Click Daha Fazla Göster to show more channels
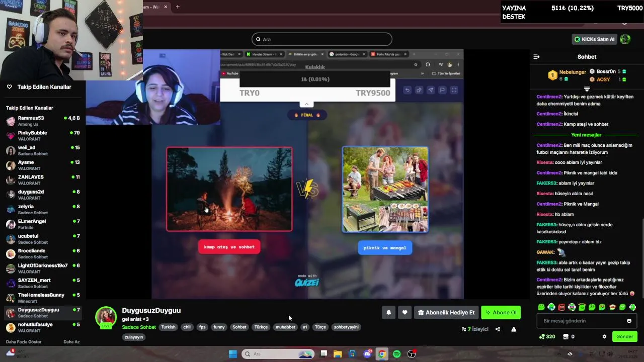 tap(24, 342)
